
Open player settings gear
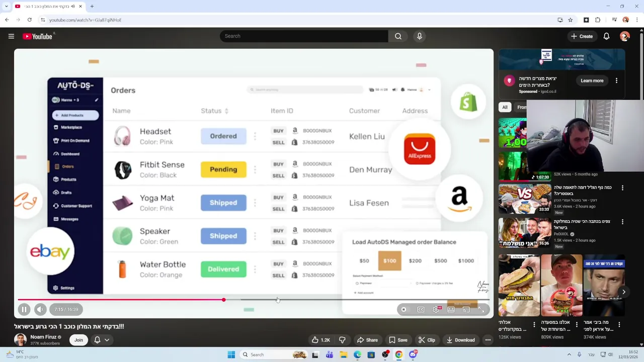[436, 310]
